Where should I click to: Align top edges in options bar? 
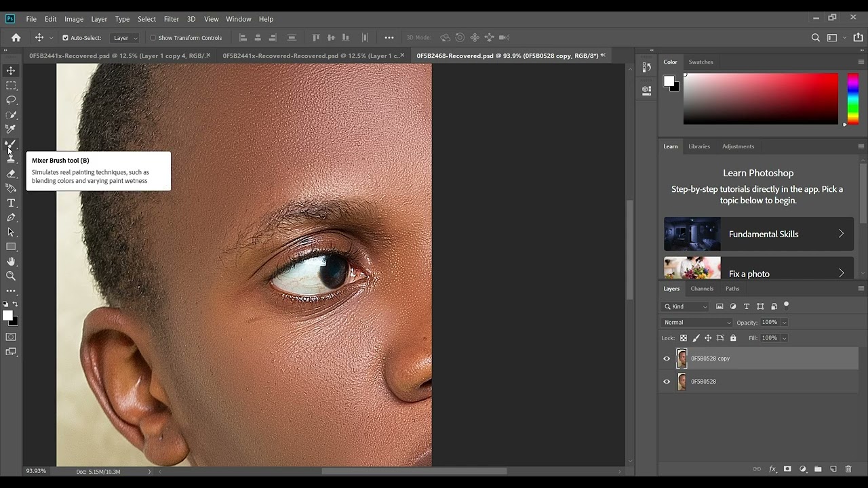tap(316, 38)
